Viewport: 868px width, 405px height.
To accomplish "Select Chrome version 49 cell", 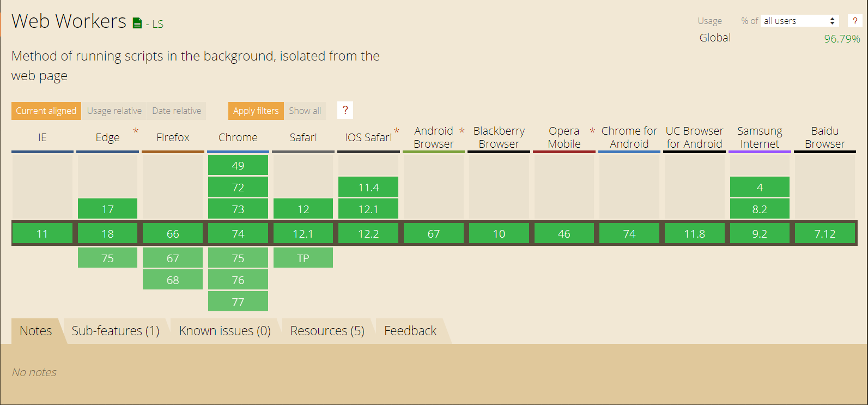I will [x=238, y=165].
